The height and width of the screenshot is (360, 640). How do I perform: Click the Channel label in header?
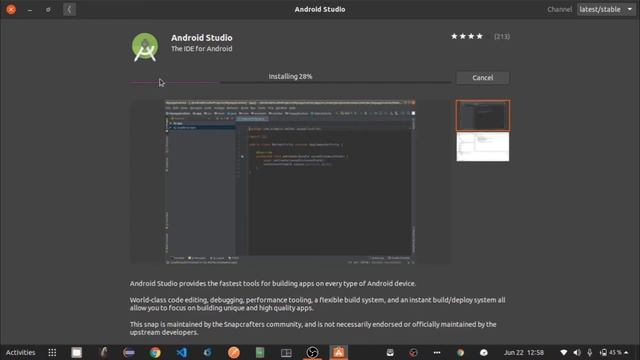click(559, 9)
